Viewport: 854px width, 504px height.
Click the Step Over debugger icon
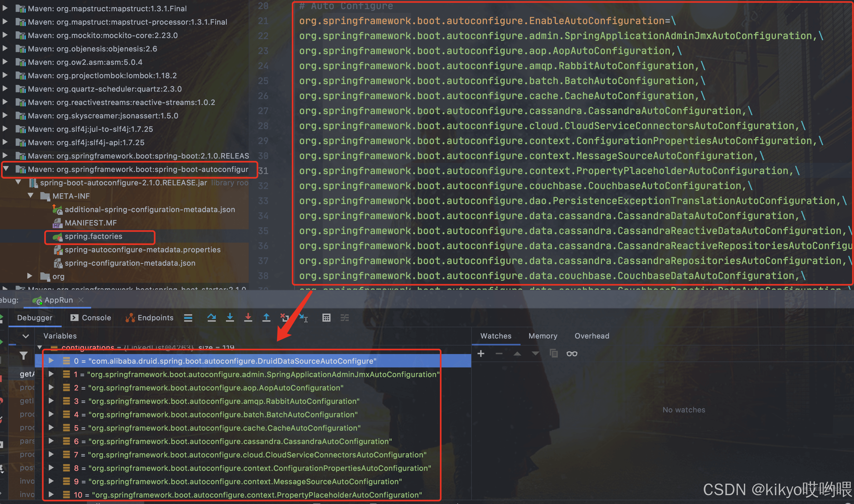(x=211, y=318)
